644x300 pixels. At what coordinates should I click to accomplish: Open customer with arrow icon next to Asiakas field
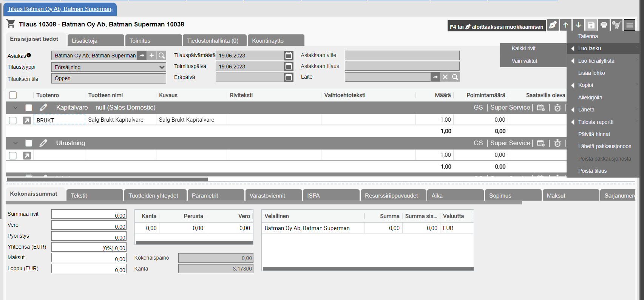[x=142, y=56]
